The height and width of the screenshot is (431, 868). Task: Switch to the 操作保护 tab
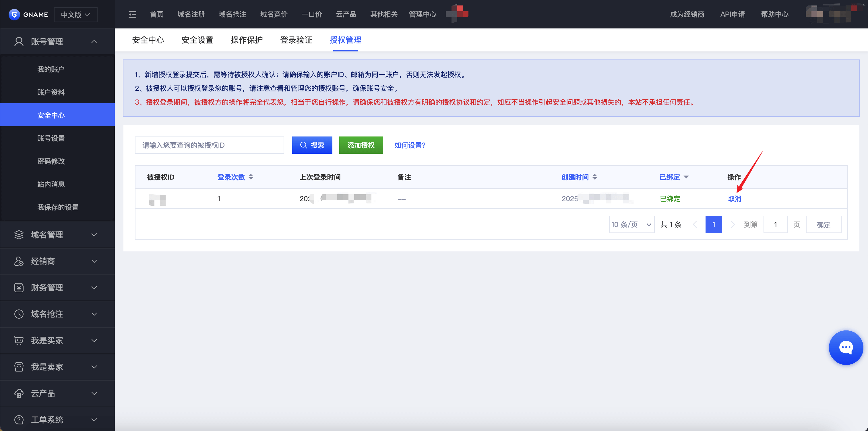(247, 40)
